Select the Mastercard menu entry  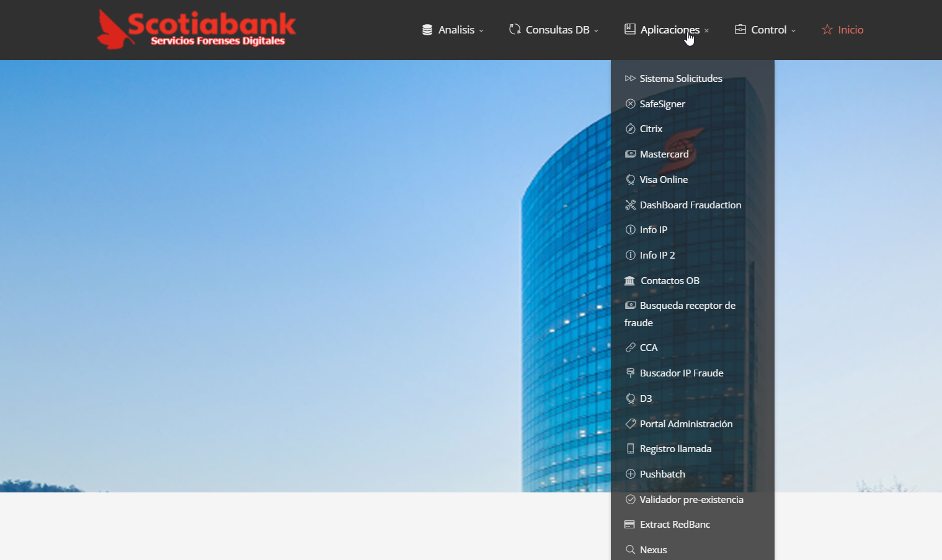tap(664, 154)
